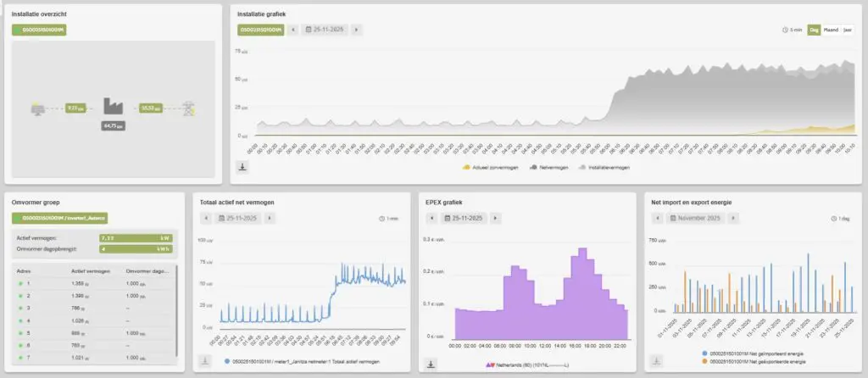Click green status dot of inverter address 3
The width and height of the screenshot is (868, 378).
point(20,308)
